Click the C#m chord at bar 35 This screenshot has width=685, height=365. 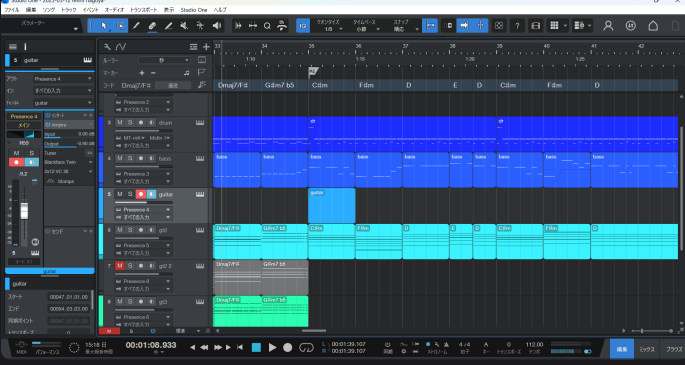320,86
